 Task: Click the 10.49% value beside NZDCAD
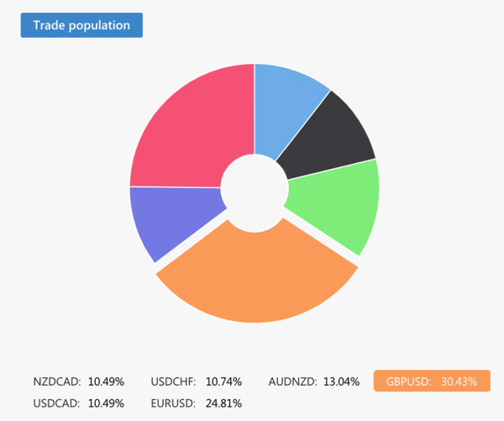106,382
